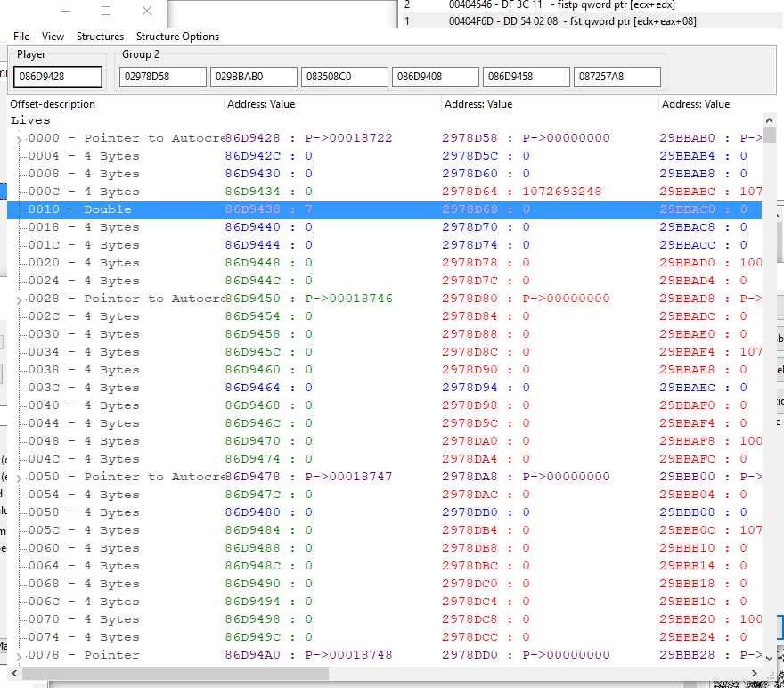Select the 083508C0 address input
Image resolution: width=784 pixels, height=688 pixels.
tap(345, 77)
